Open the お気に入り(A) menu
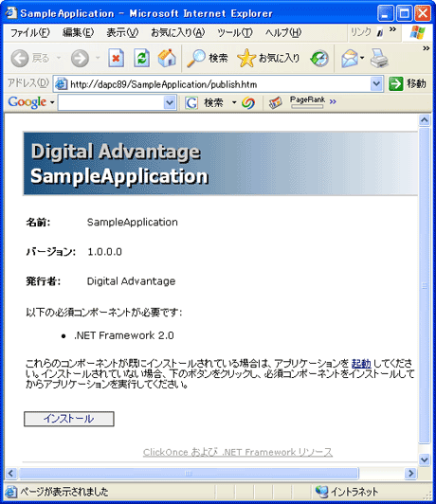The width and height of the screenshot is (436, 504). [178, 32]
